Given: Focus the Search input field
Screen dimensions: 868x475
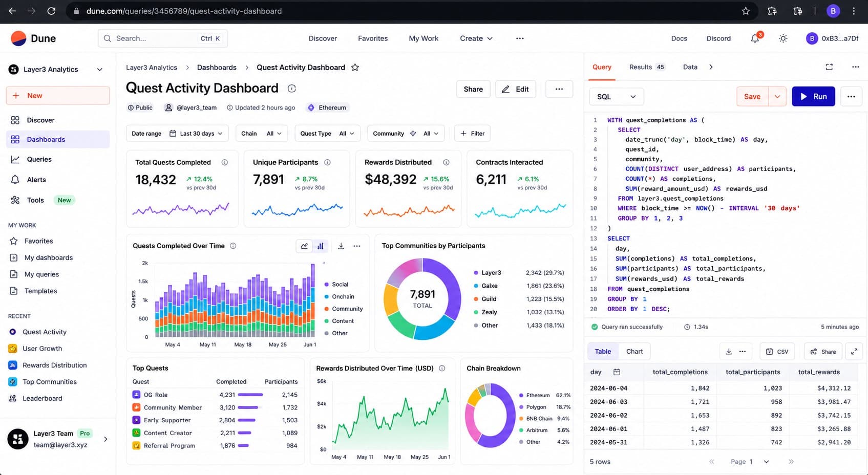Looking at the screenshot, I should pyautogui.click(x=163, y=38).
